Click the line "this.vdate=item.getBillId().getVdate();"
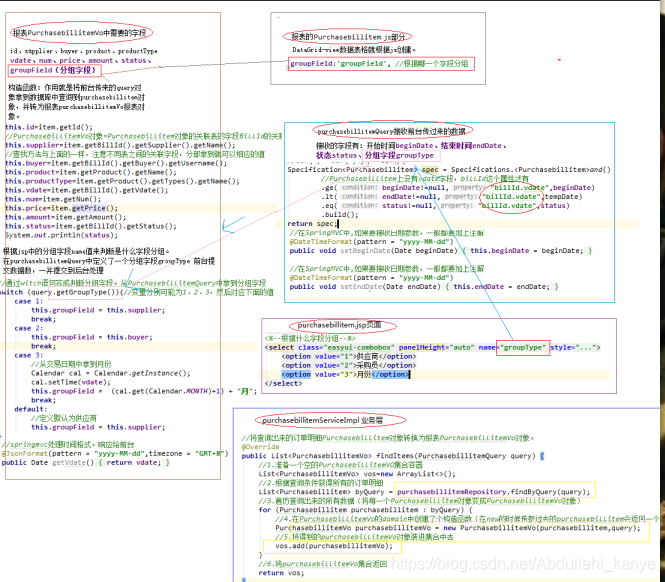Viewport: 665px width, 582px height. pyautogui.click(x=87, y=190)
